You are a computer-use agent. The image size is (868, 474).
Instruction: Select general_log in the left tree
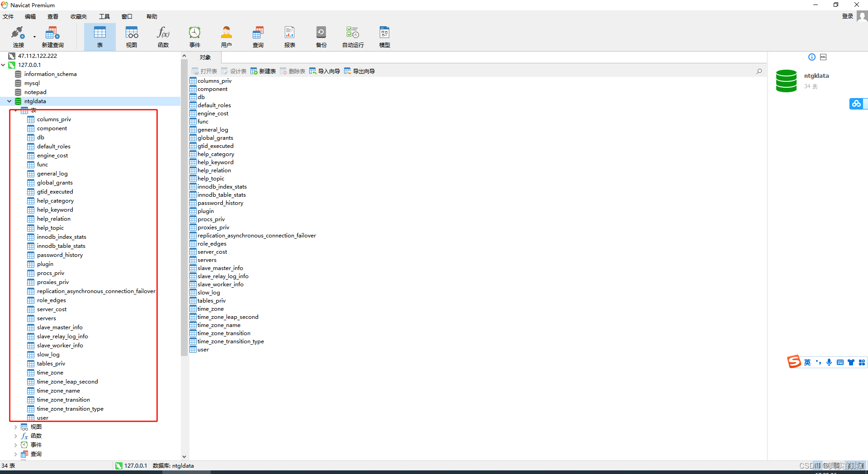52,174
